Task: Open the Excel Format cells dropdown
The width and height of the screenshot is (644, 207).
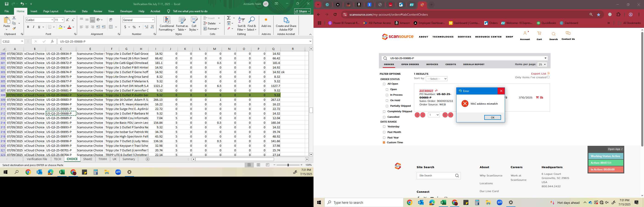Action: pyautogui.click(x=212, y=29)
